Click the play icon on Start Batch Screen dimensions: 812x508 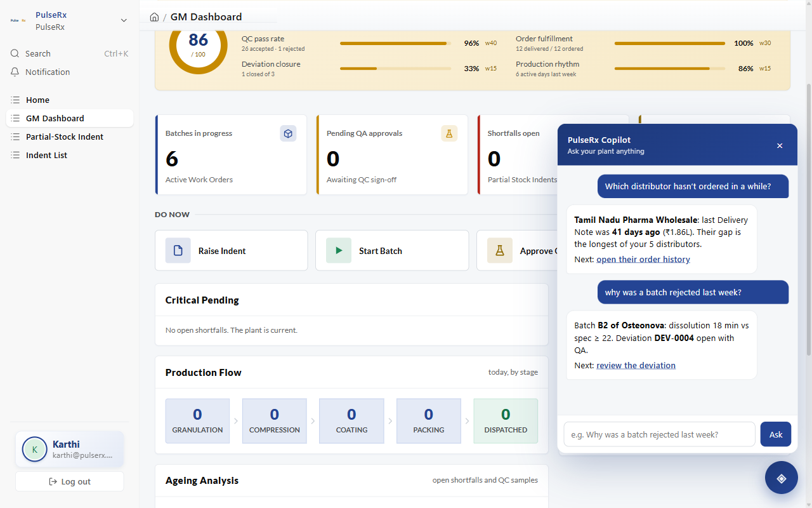point(339,251)
